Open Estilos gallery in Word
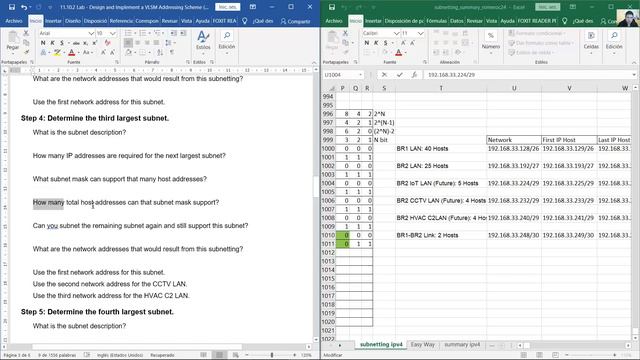 point(203,41)
